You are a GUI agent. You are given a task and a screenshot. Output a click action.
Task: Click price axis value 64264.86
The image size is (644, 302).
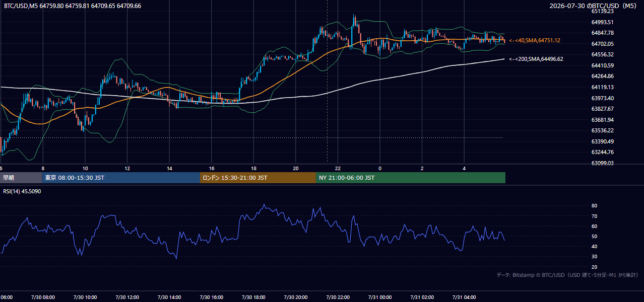click(603, 76)
